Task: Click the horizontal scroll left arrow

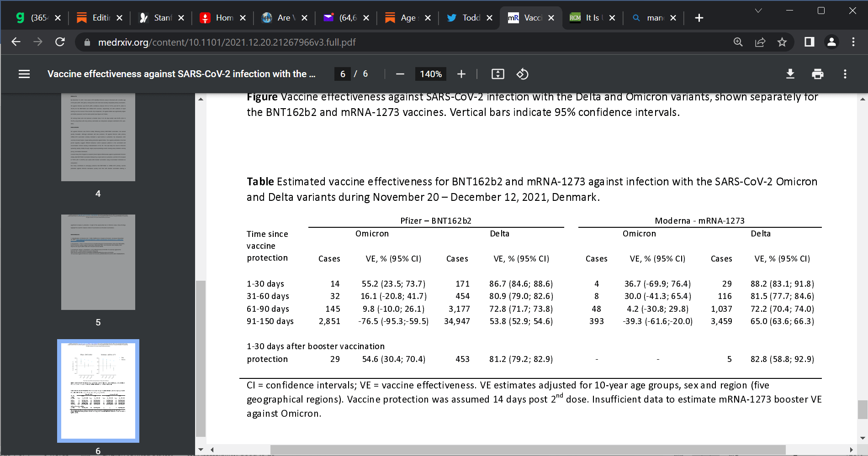Action: click(212, 450)
